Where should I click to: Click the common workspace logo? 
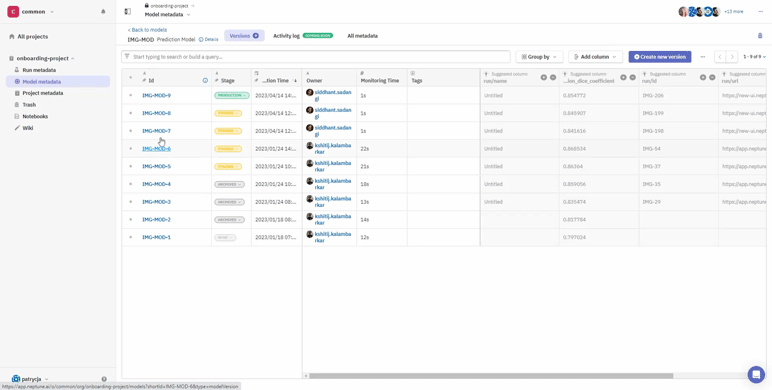click(13, 11)
